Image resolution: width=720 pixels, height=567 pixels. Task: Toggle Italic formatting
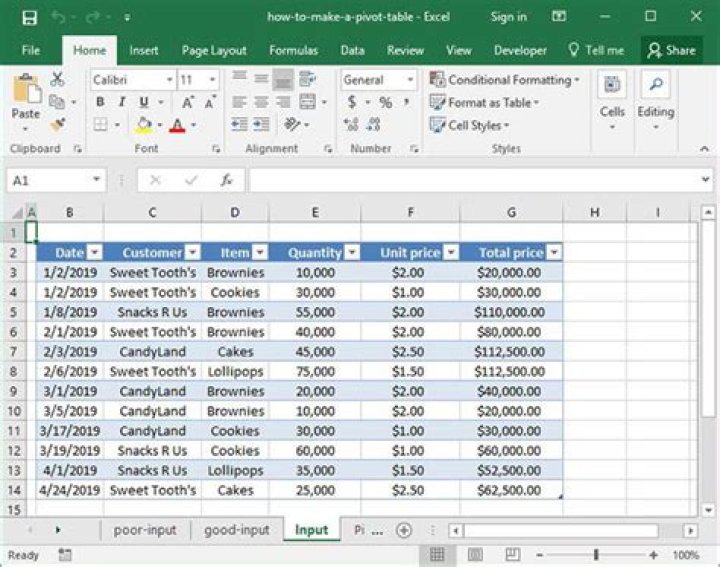[x=122, y=102]
